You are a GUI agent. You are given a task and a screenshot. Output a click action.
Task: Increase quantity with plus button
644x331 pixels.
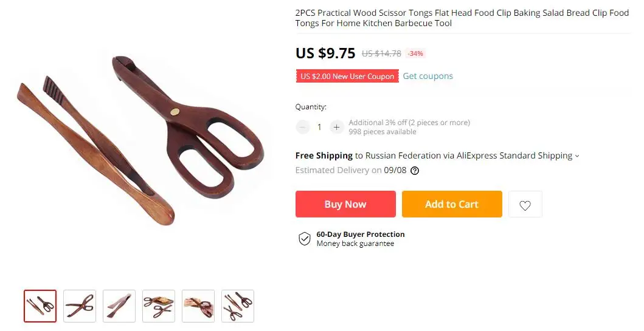tap(336, 127)
